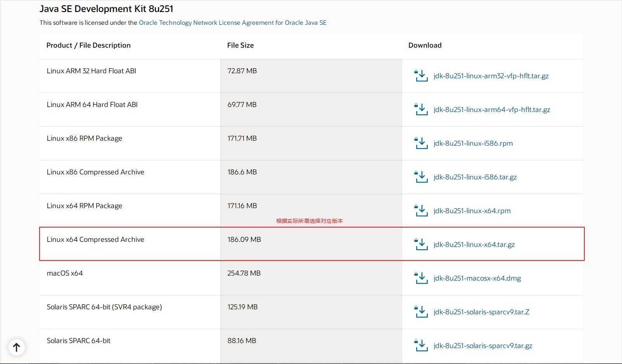
Task: Open the Oracle Technology Network License Agreement link
Action: [232, 22]
